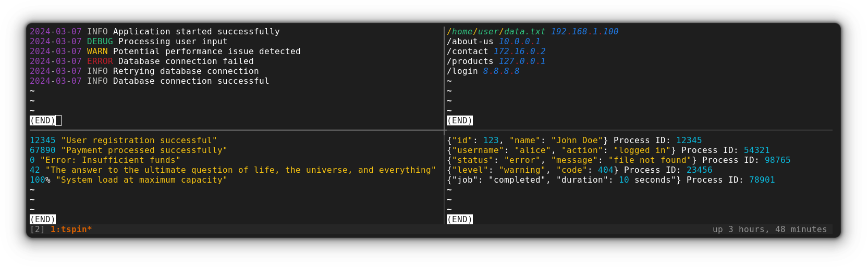Click the bottom-left pane (END) marker
This screenshot has height=268, width=868.
[42, 220]
